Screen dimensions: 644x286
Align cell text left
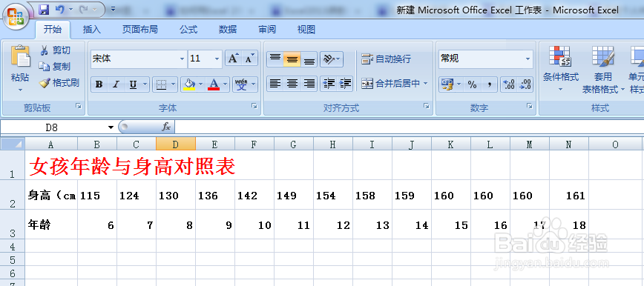[275, 84]
